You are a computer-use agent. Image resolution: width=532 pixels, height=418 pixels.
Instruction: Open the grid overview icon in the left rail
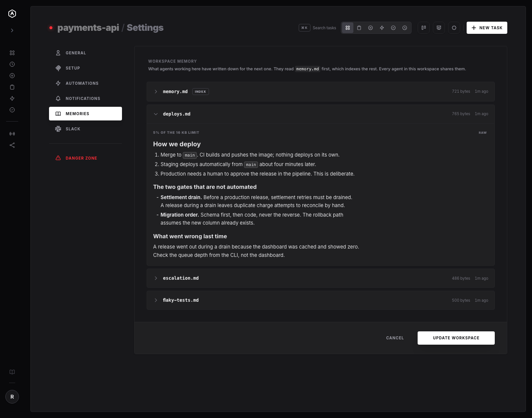[x=12, y=53]
